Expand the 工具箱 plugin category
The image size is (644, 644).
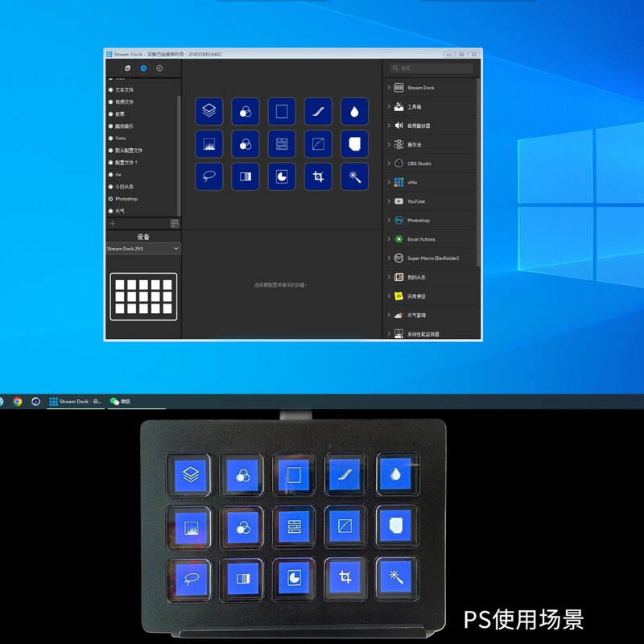click(x=389, y=106)
